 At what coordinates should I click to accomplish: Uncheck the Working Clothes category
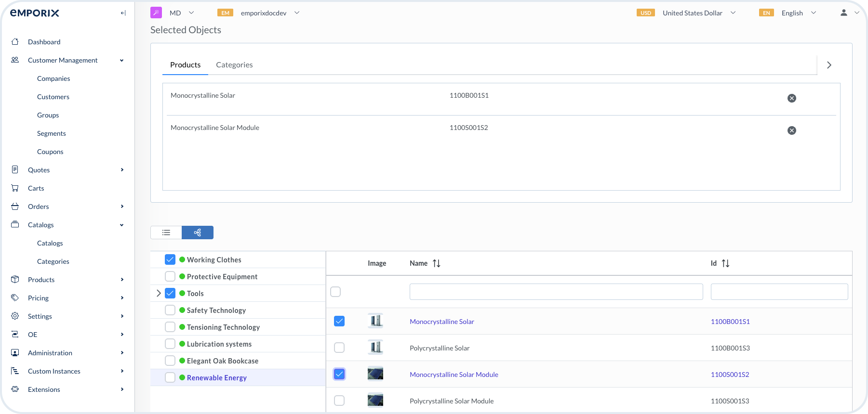tap(170, 259)
